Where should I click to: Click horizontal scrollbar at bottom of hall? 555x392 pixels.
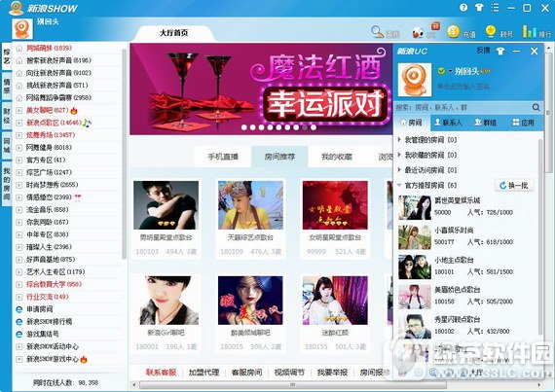tap(293, 384)
